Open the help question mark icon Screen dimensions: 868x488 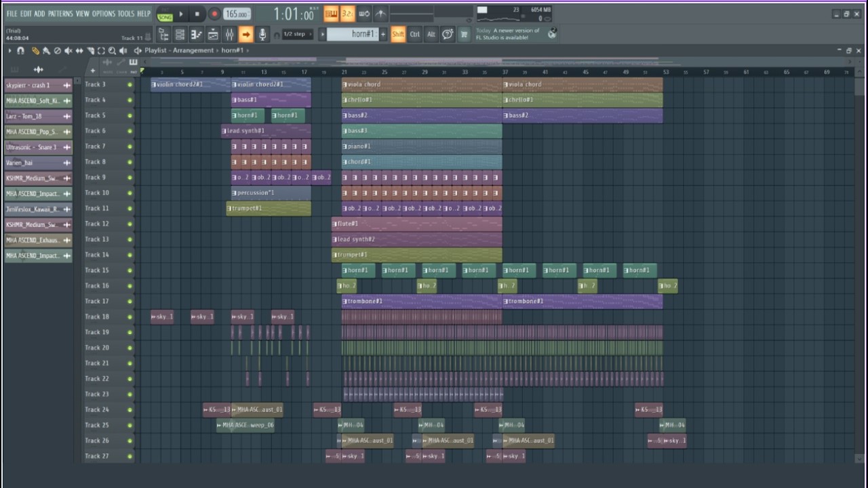(x=448, y=34)
